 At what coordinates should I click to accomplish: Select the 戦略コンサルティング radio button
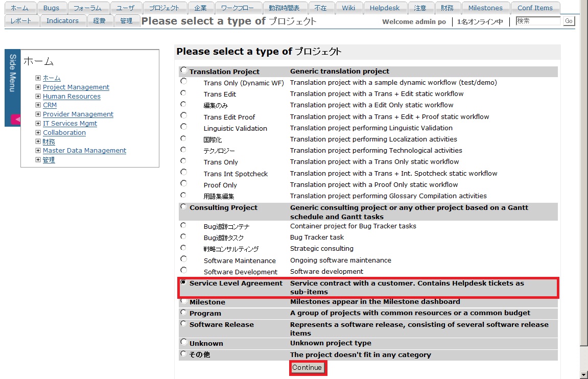[183, 247]
